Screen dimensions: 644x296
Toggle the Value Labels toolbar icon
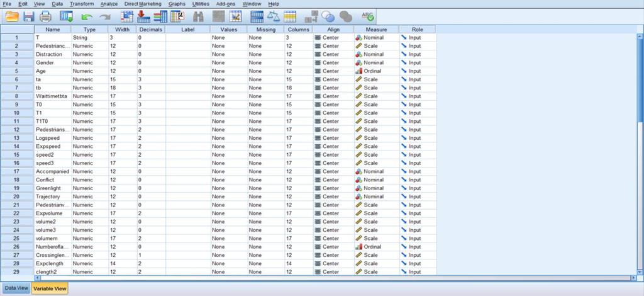[x=312, y=16]
